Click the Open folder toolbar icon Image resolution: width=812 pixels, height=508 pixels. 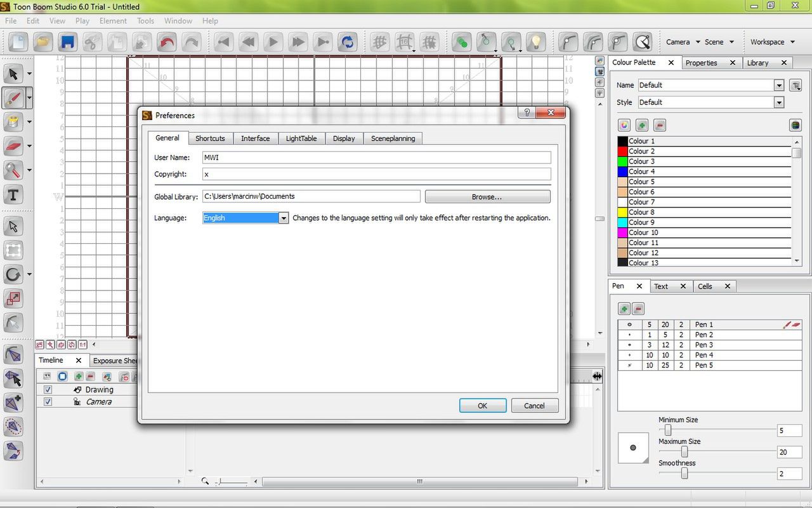43,42
